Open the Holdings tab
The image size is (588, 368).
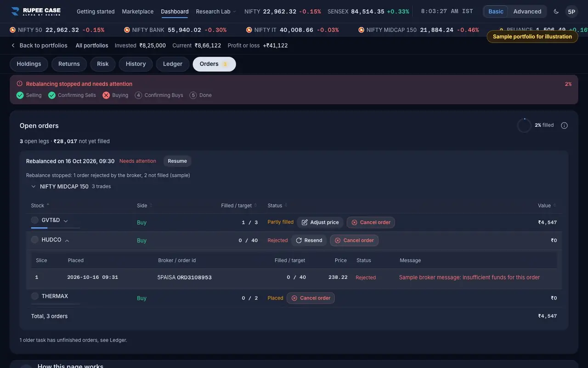click(29, 64)
